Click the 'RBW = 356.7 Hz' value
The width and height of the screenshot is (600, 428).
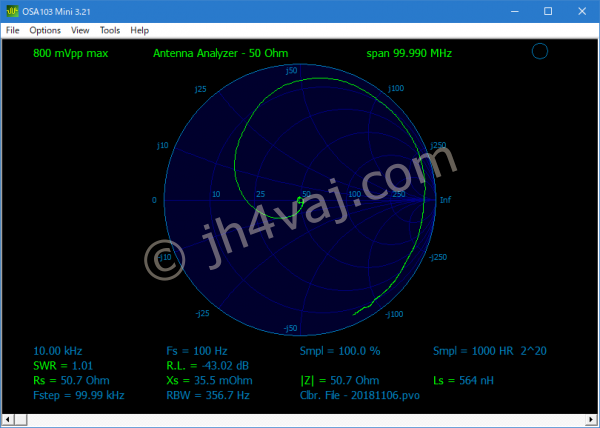(x=208, y=395)
